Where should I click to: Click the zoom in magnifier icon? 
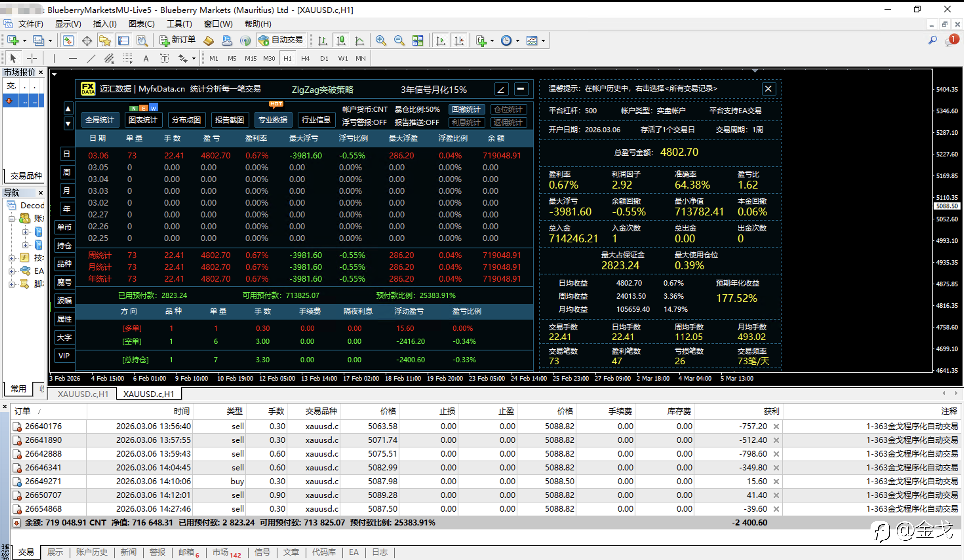[x=381, y=40]
